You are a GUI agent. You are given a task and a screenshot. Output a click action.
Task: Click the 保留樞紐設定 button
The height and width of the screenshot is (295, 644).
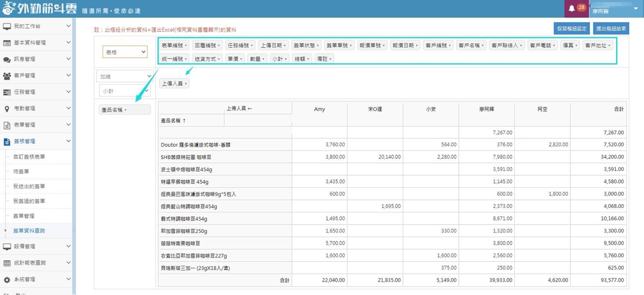[571, 28]
